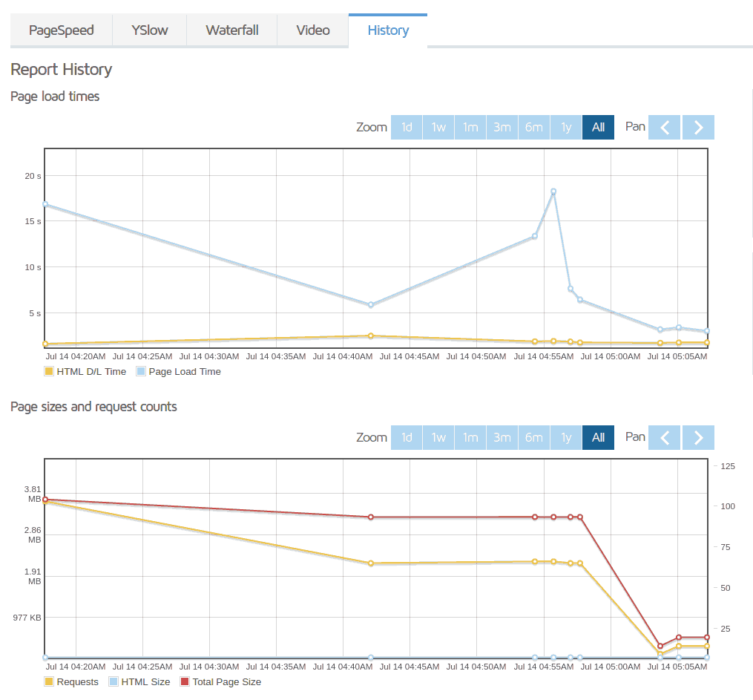Toggle HTML Size series in legend
This screenshot has height=700, width=753.
pos(139,681)
